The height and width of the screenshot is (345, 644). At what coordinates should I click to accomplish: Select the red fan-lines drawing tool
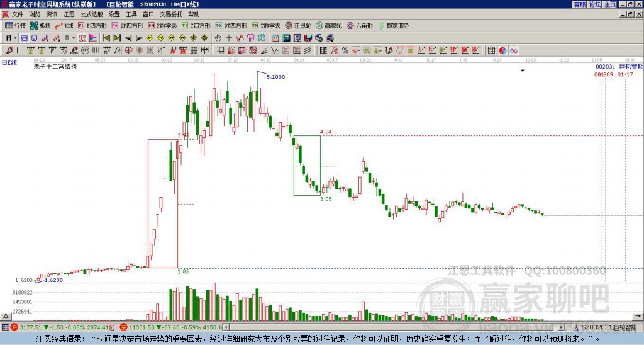point(231,50)
